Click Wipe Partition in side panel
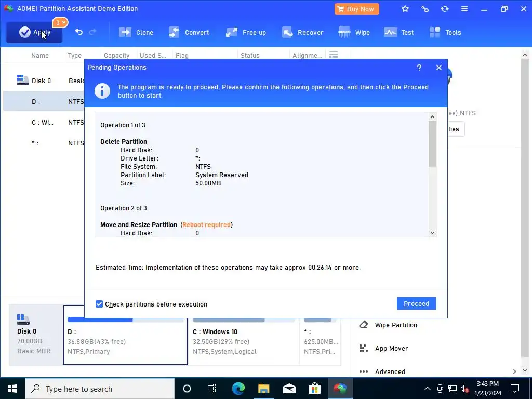The image size is (532, 399). tap(388, 325)
